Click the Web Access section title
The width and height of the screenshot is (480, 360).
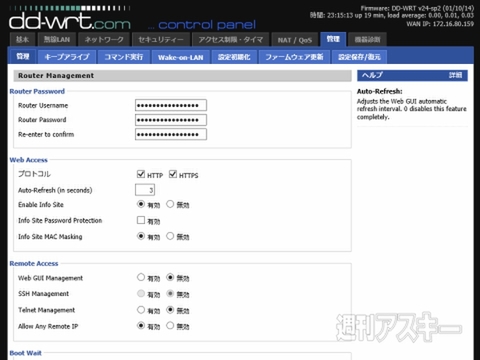point(29,160)
